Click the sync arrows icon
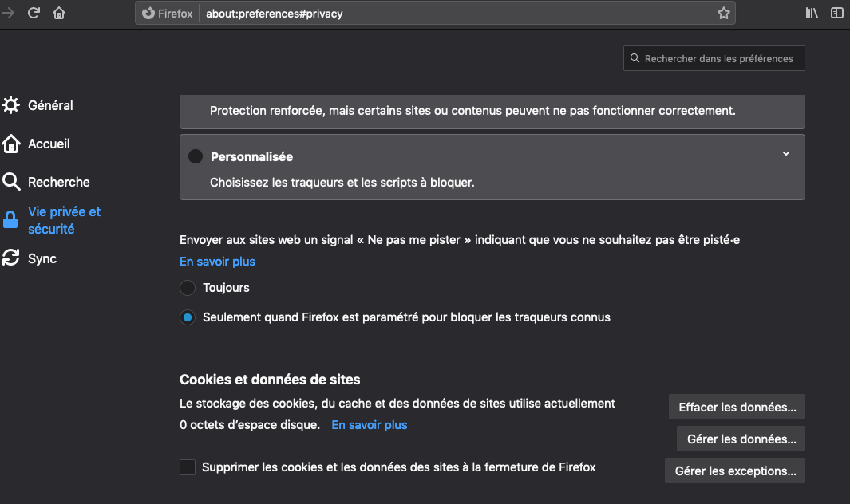The width and height of the screenshot is (850, 504). pyautogui.click(x=11, y=258)
